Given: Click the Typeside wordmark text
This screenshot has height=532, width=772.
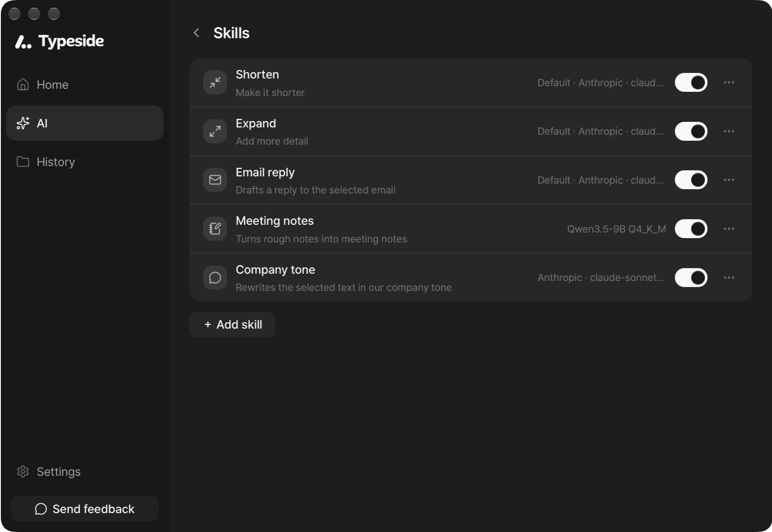Looking at the screenshot, I should [x=71, y=41].
